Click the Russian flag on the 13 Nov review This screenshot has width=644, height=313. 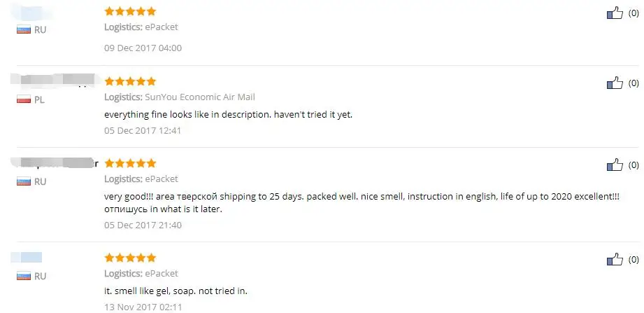coord(24,276)
